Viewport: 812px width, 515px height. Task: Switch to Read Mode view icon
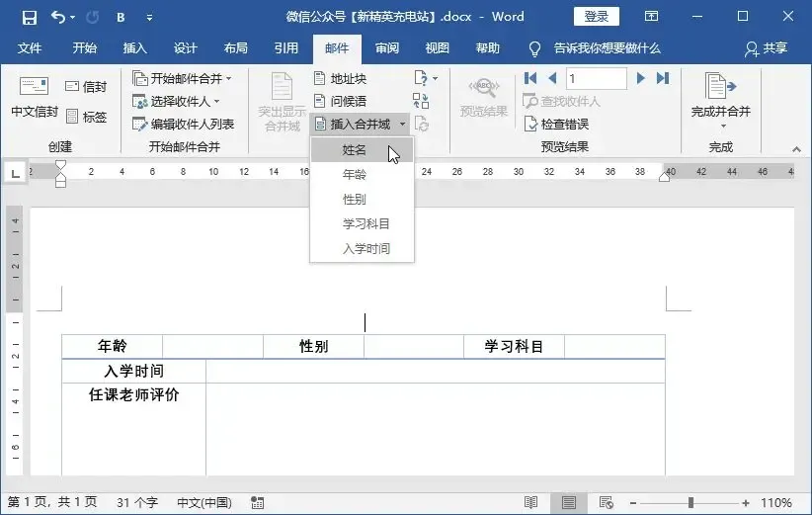[x=530, y=502]
